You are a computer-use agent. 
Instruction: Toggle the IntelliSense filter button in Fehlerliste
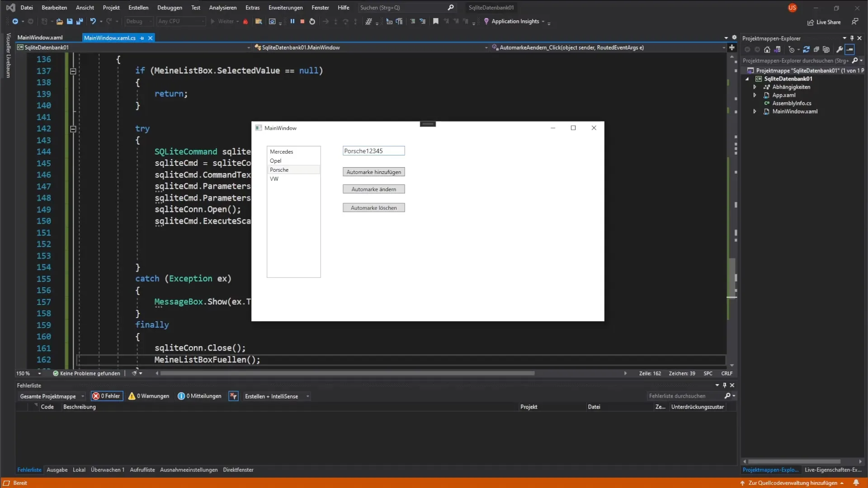click(233, 396)
